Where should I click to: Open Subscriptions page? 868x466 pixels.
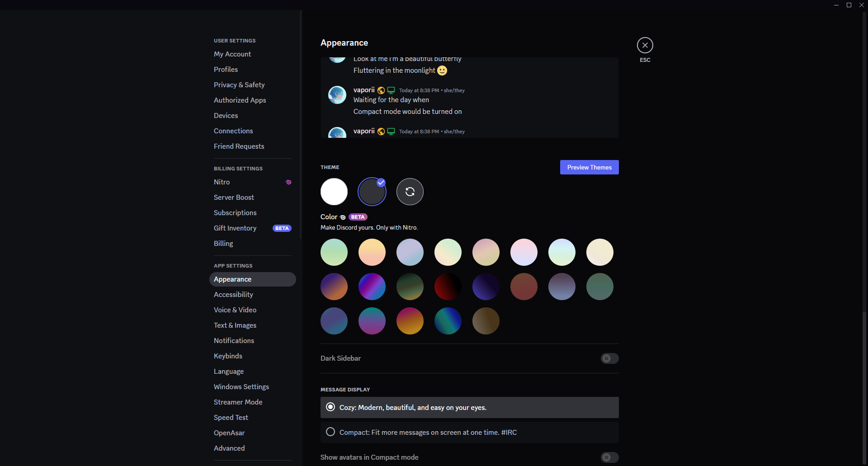pyautogui.click(x=253, y=213)
